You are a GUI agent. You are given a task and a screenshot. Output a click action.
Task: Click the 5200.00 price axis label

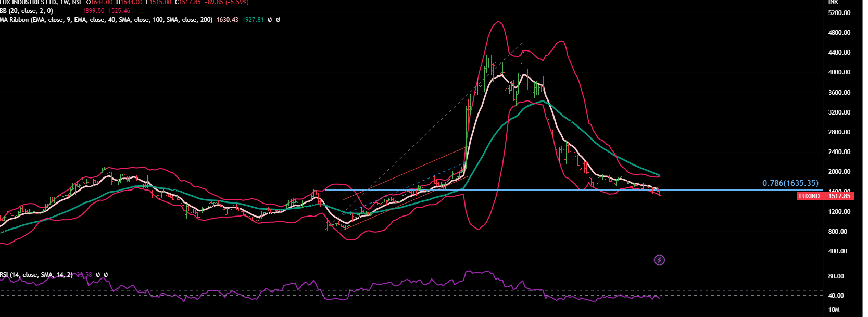click(x=839, y=13)
